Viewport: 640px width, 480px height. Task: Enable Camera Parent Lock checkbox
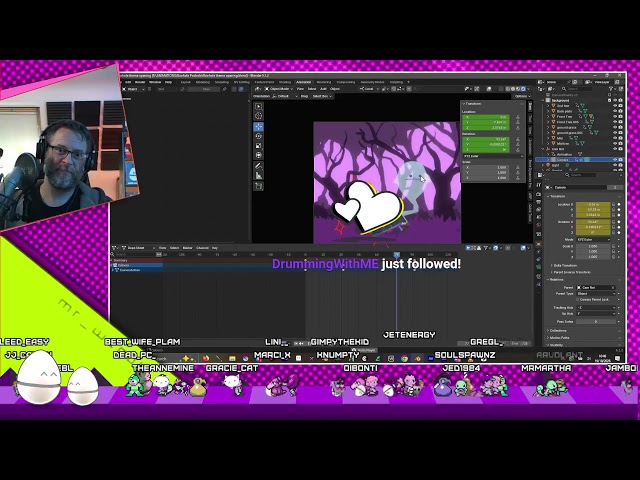[579, 299]
